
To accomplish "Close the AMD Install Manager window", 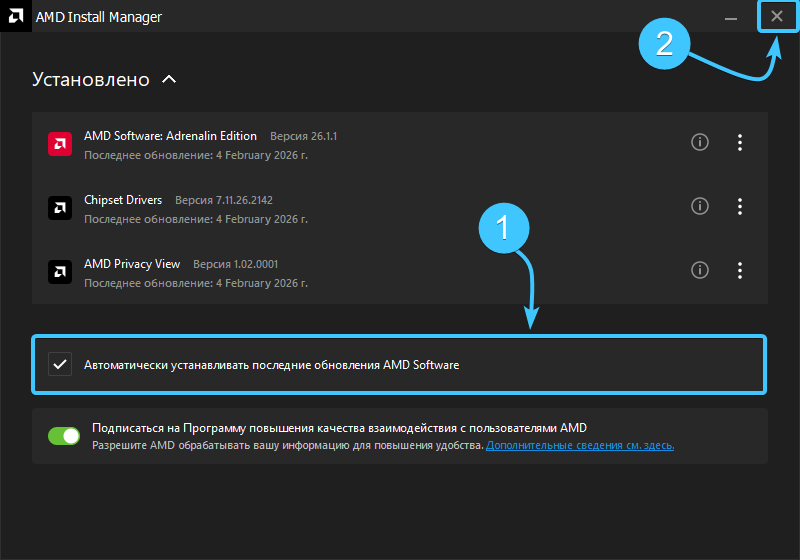I will [777, 17].
